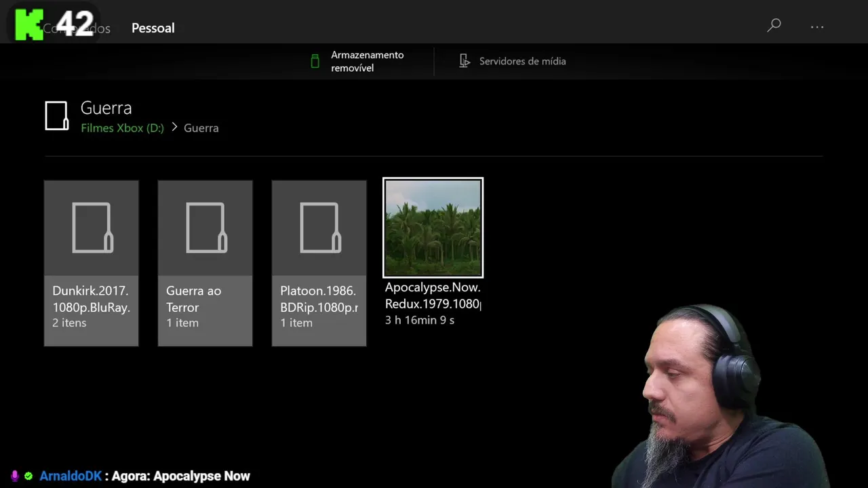The width and height of the screenshot is (868, 488).
Task: Click the 3 h 16min 9 s duration
Action: [420, 320]
